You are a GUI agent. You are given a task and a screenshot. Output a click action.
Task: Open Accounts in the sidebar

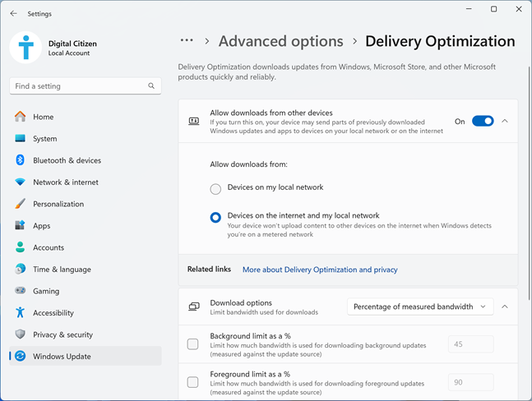click(86, 247)
